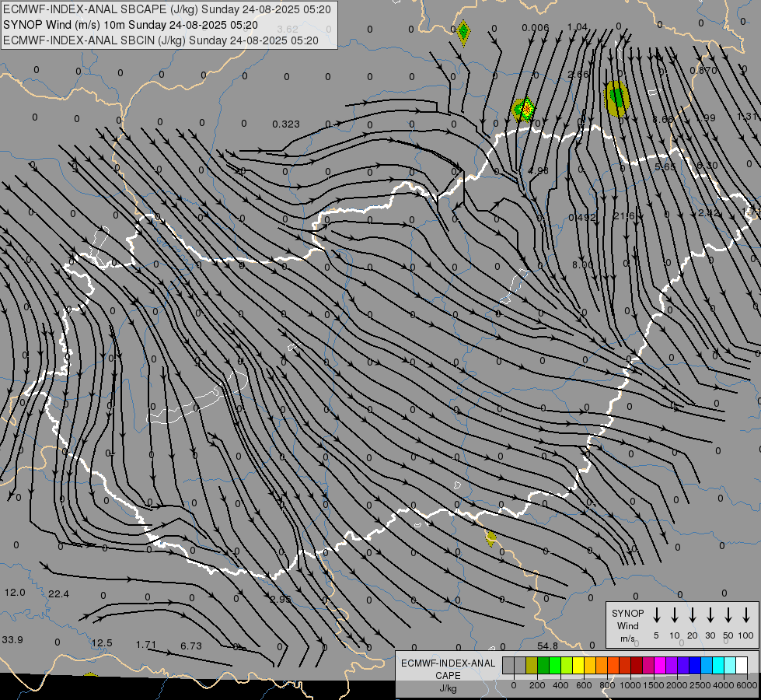
Task: Select the red-centered CAPE cell on the map
Action: coord(524,110)
